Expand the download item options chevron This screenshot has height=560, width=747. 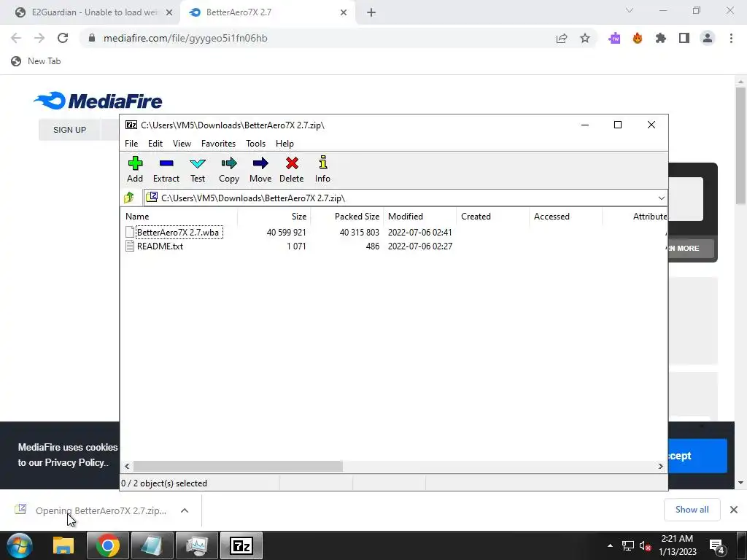(x=185, y=510)
